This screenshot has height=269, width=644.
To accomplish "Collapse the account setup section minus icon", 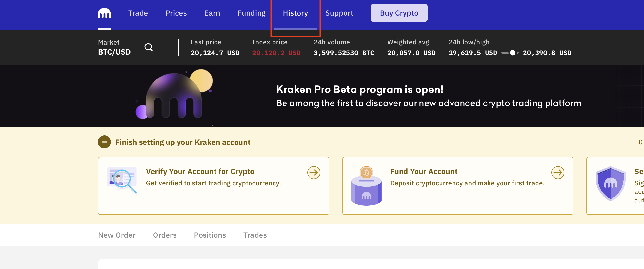I will pos(104,142).
